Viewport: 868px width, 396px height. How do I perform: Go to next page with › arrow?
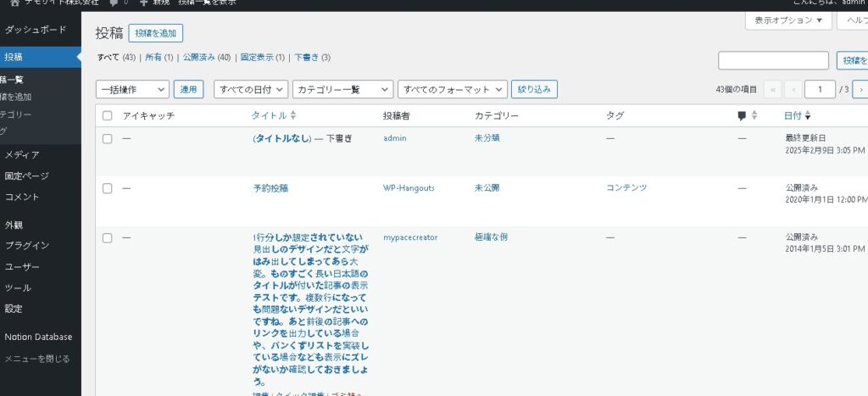pos(860,89)
